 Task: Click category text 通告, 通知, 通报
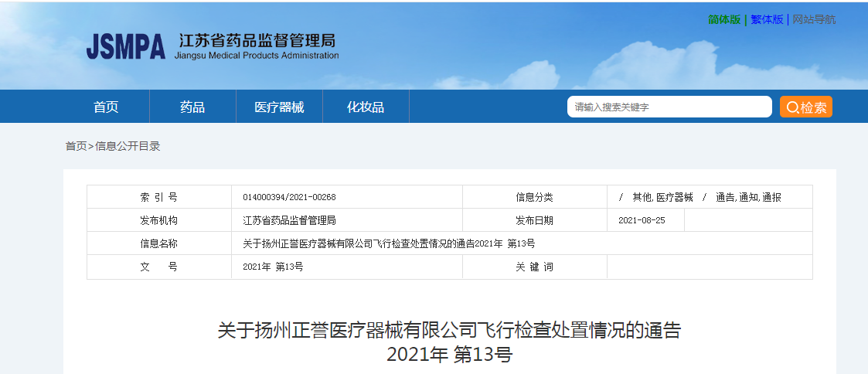[748, 197]
